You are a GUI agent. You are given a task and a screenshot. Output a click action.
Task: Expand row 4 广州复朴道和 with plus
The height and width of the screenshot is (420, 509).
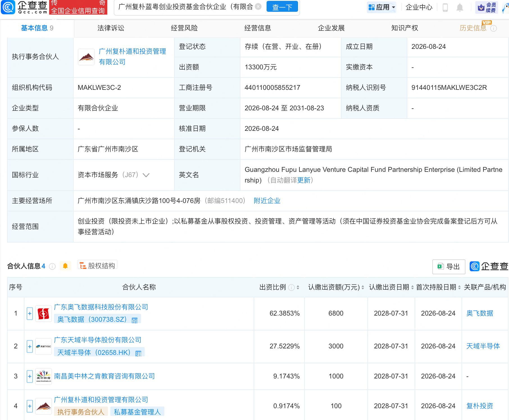[x=30, y=406]
